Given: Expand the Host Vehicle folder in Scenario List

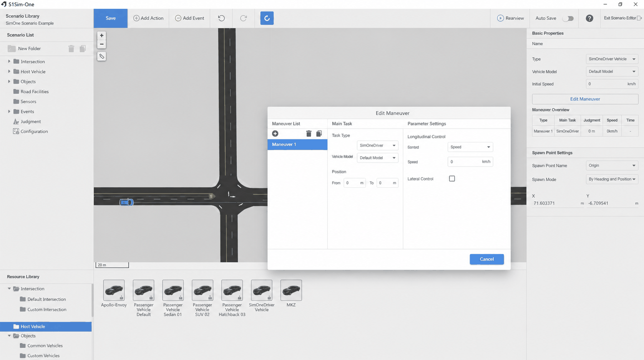Looking at the screenshot, I should click(9, 71).
